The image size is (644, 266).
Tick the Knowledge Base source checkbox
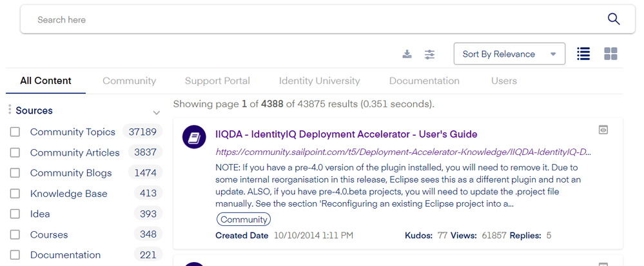click(x=15, y=194)
